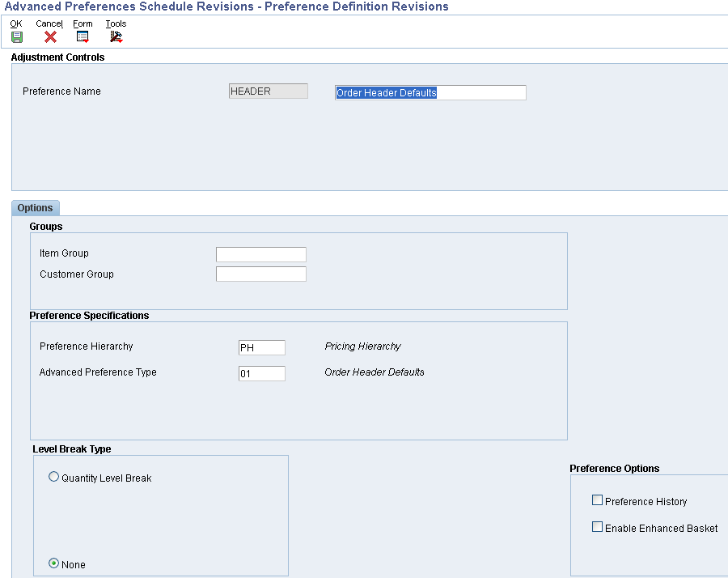The width and height of the screenshot is (728, 578).
Task: Click the Advanced Preference Type label
Action: click(x=98, y=372)
